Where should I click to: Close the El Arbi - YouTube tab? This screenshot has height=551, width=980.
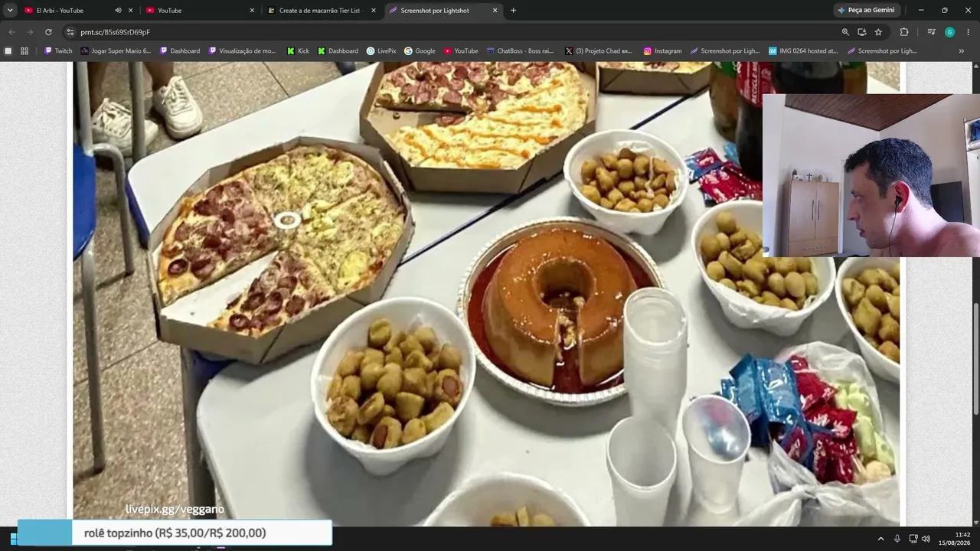pyautogui.click(x=130, y=11)
